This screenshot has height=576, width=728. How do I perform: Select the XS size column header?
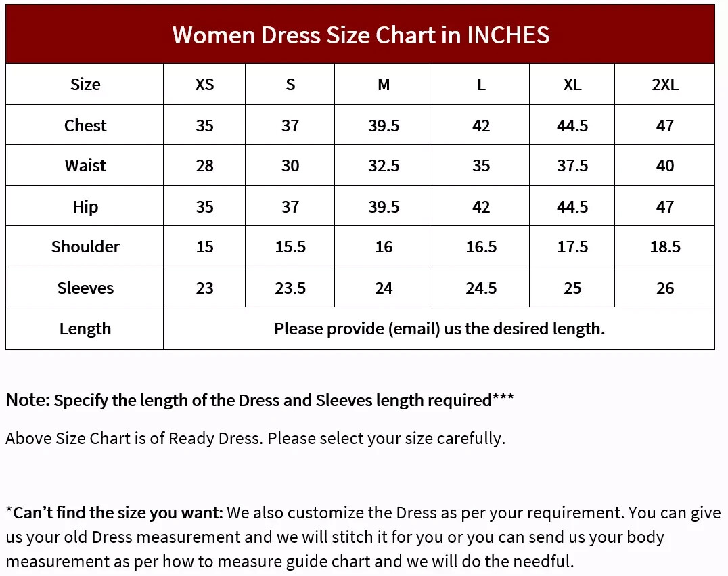(204, 85)
